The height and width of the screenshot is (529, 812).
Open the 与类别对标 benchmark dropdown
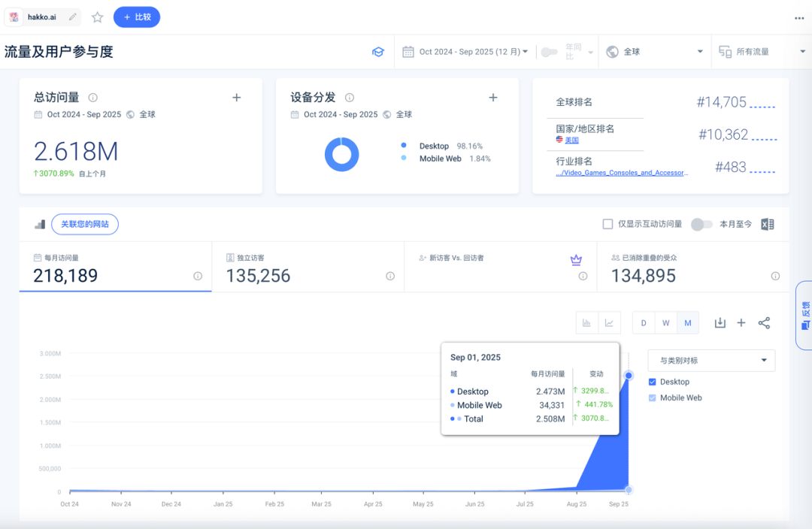pyautogui.click(x=711, y=361)
